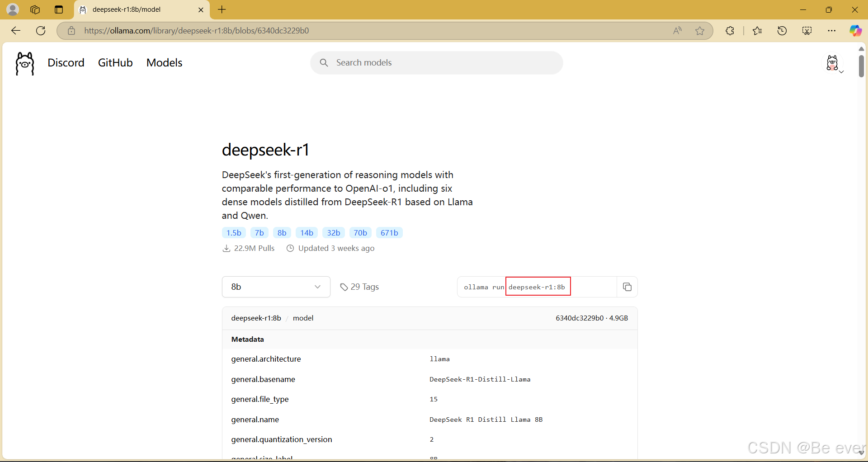Select the 70b tag

tap(360, 232)
